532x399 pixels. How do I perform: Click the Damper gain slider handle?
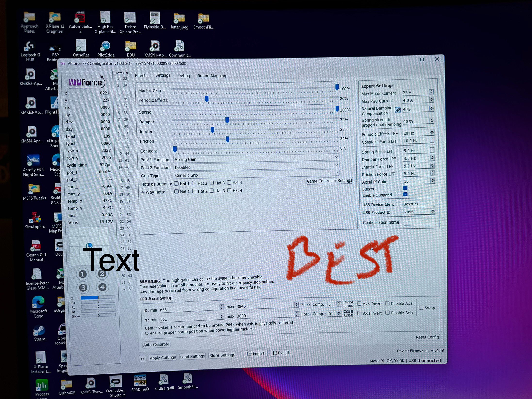click(227, 120)
